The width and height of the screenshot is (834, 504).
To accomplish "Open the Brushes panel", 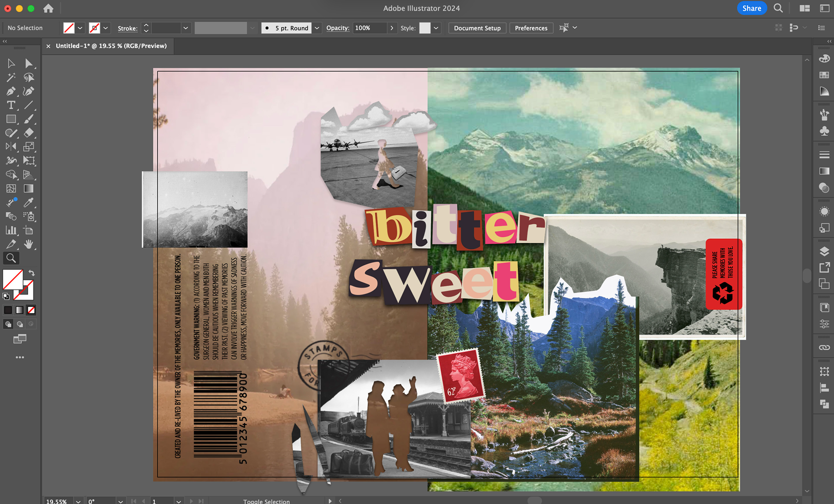I will coord(824,115).
